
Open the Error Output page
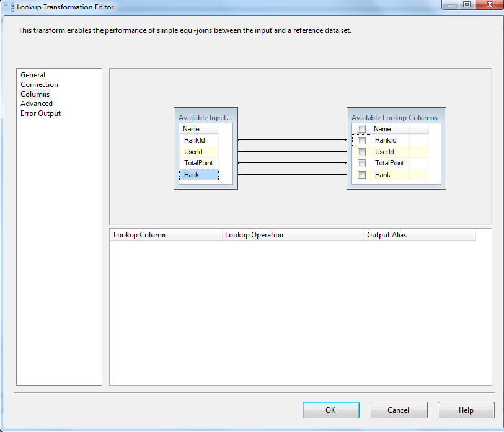pos(40,113)
